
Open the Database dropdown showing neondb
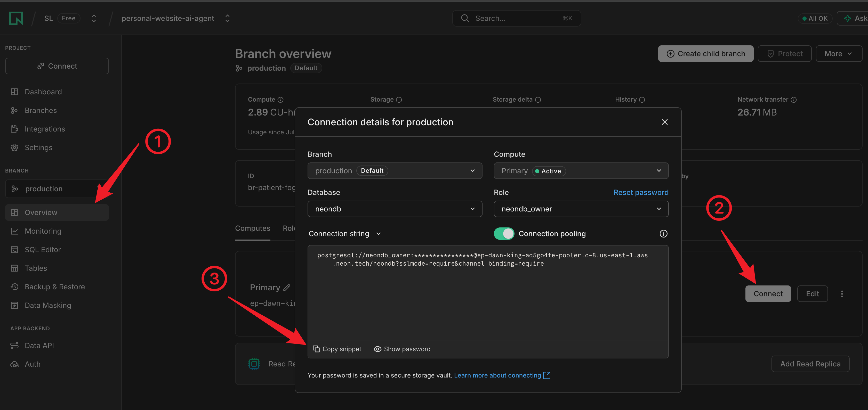(395, 209)
